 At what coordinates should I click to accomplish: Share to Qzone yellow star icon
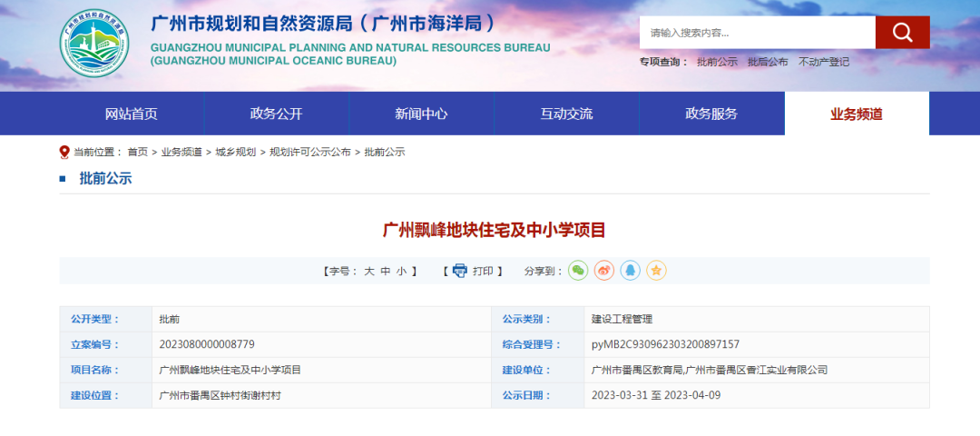[x=656, y=271]
